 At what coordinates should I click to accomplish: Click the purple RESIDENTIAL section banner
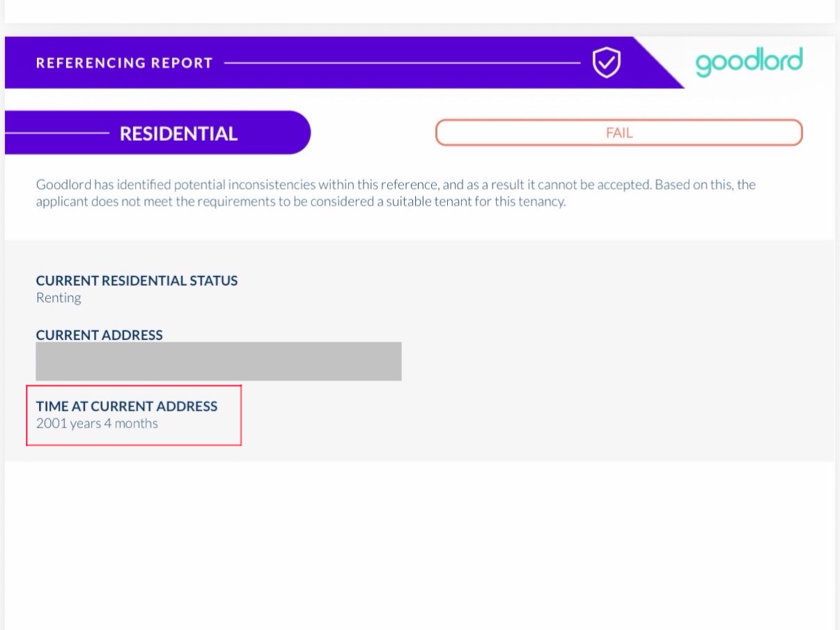(157, 132)
